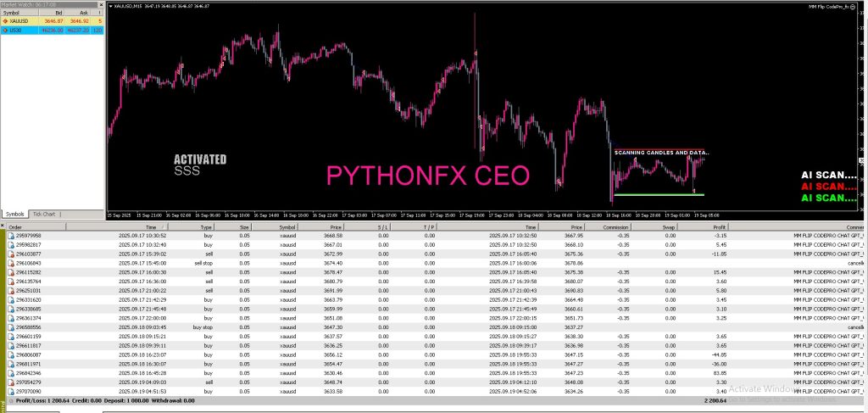Screen dimensions: 868x413
Task: Click the ACTIVATED label on the chart
Action: pos(200,159)
